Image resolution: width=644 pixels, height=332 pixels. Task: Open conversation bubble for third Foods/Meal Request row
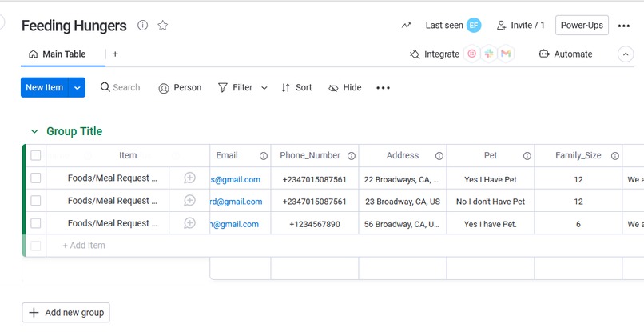[189, 223]
